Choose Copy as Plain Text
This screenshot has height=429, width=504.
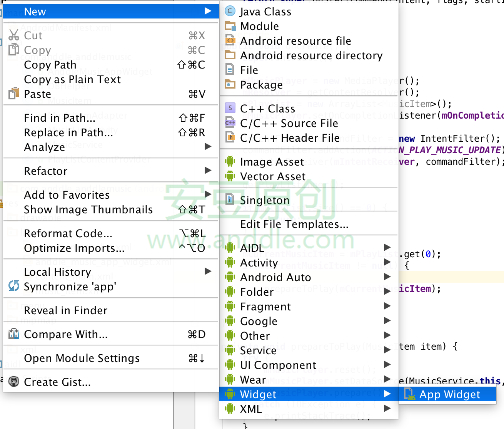(x=111, y=79)
